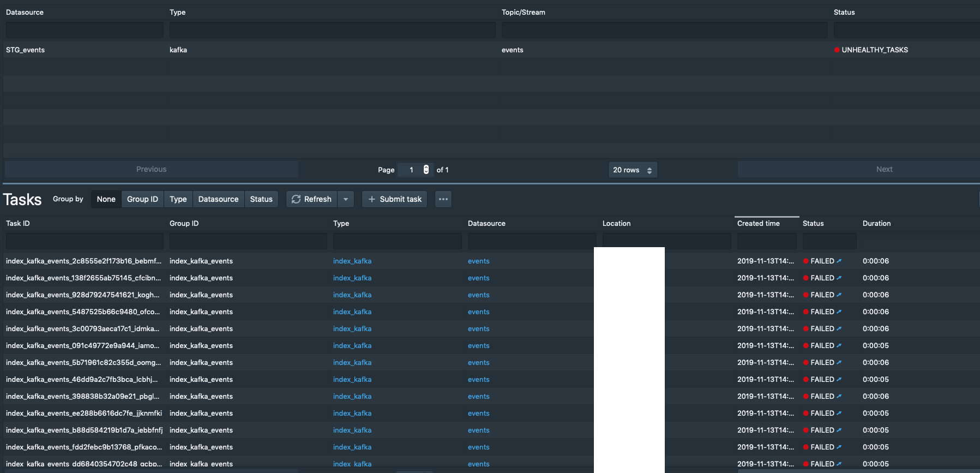Focus the Task ID filter field

coord(85,241)
